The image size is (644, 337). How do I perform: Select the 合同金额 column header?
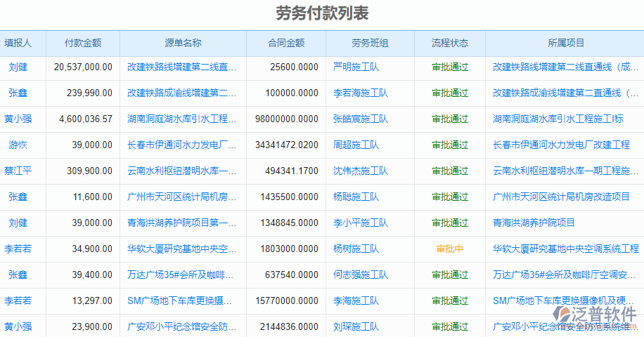tap(286, 43)
